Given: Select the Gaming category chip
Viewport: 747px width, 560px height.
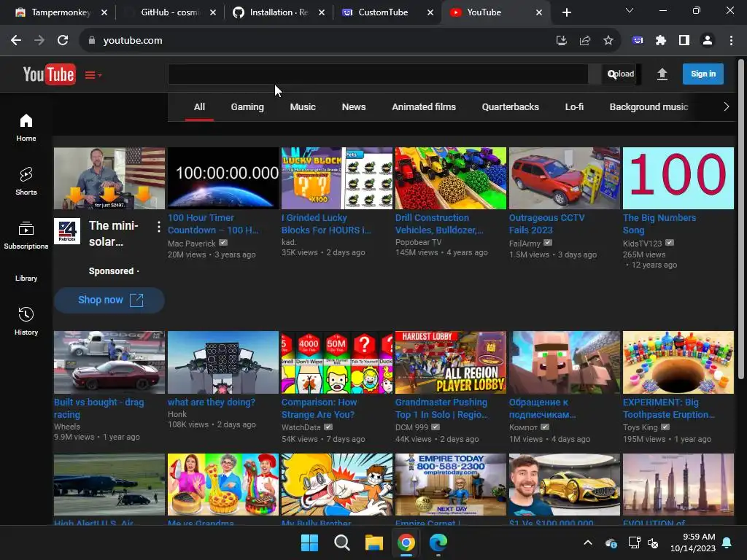Looking at the screenshot, I should click(247, 107).
